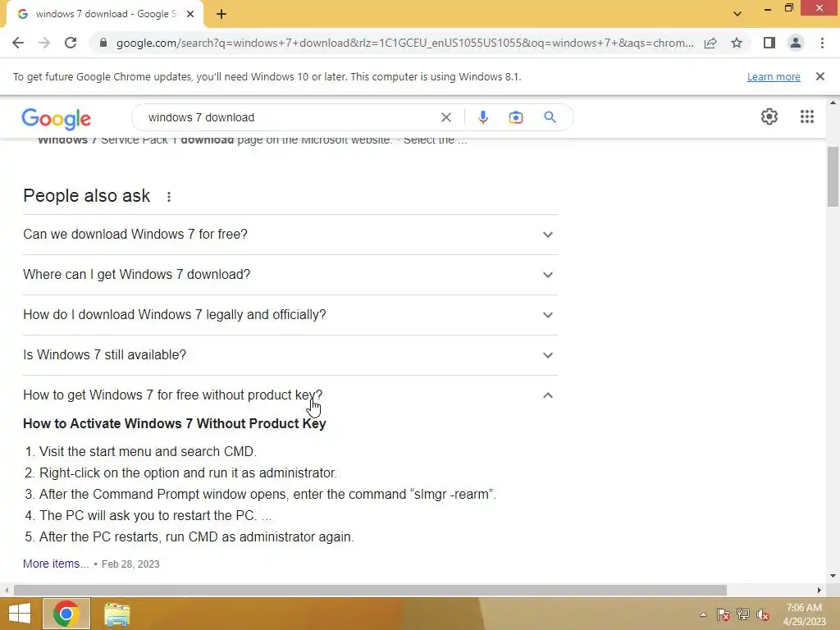Image resolution: width=840 pixels, height=630 pixels.
Task: Share this page icon in address bar
Action: coord(710,43)
